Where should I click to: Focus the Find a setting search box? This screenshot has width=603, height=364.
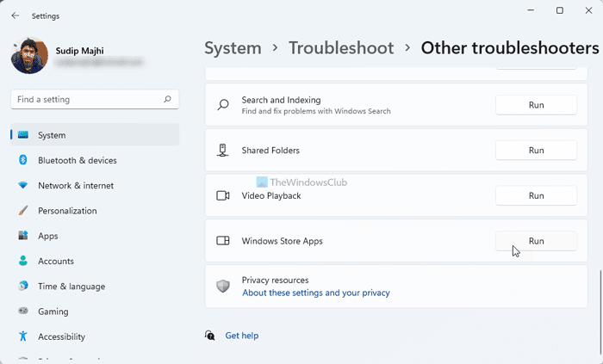[95, 100]
